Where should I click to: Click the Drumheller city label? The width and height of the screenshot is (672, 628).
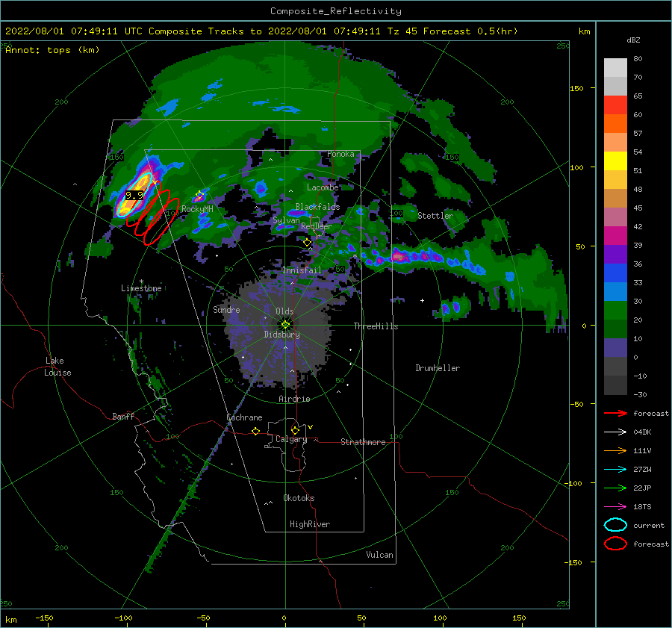click(x=438, y=368)
